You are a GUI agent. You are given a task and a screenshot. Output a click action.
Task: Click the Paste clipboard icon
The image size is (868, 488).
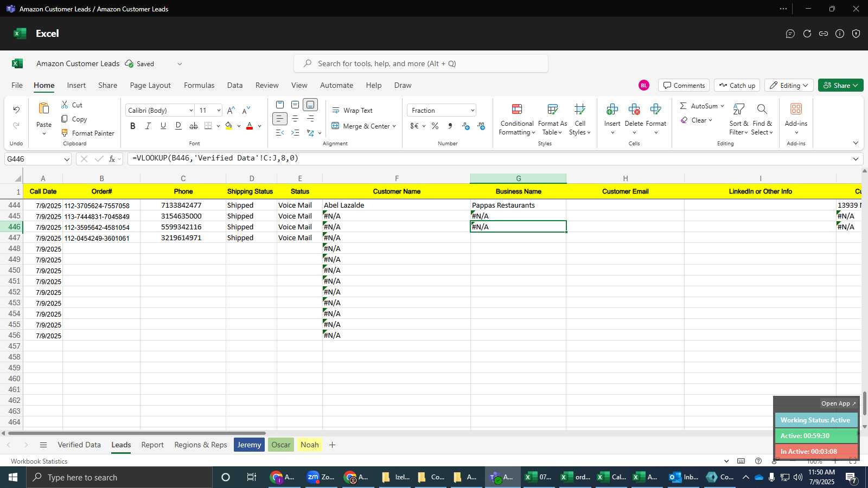point(44,108)
